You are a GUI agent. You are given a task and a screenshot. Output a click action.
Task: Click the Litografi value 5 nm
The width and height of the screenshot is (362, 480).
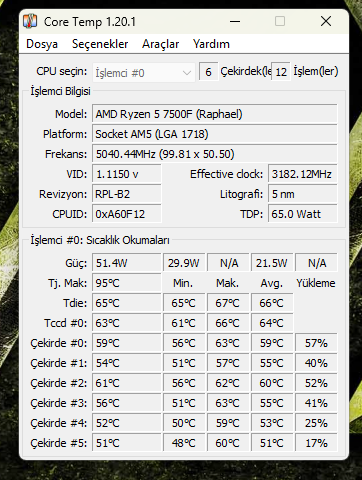[303, 194]
